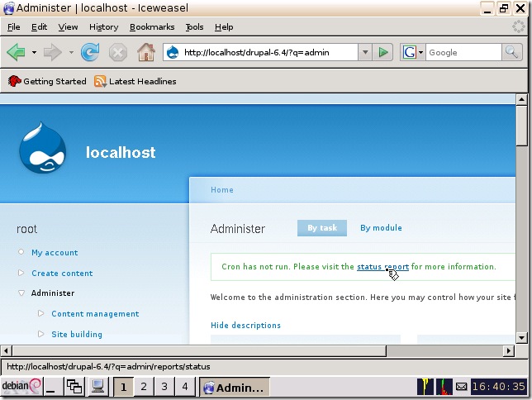532x400 pixels.
Task: Click the Administer sidebar link
Action: coord(53,293)
